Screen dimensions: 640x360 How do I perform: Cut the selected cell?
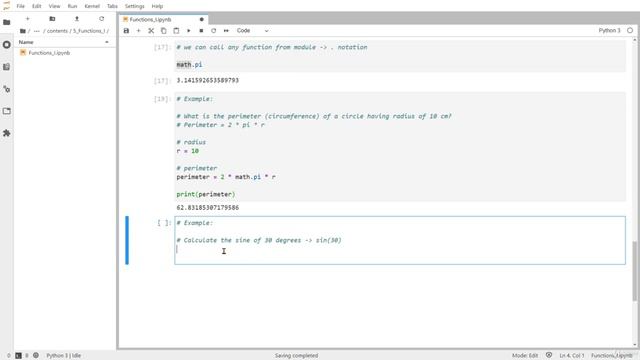click(x=151, y=31)
